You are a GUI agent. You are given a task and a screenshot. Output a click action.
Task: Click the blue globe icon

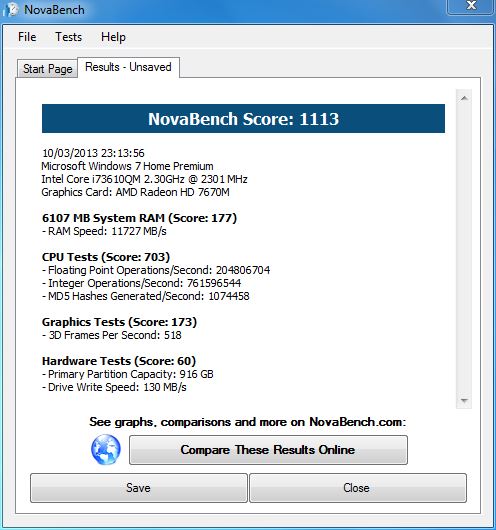pyautogui.click(x=106, y=450)
